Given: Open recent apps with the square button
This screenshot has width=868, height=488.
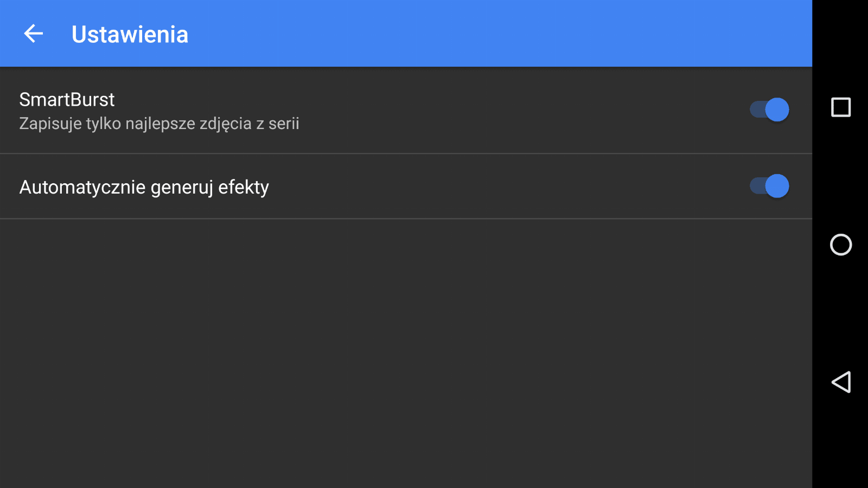Looking at the screenshot, I should [841, 107].
